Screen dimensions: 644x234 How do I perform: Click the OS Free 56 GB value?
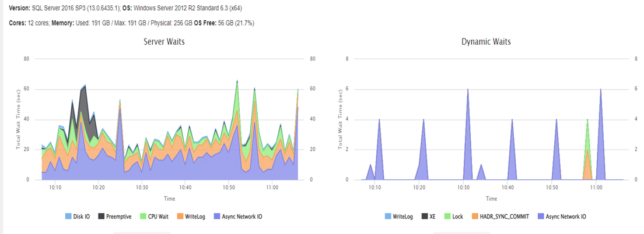click(236, 23)
